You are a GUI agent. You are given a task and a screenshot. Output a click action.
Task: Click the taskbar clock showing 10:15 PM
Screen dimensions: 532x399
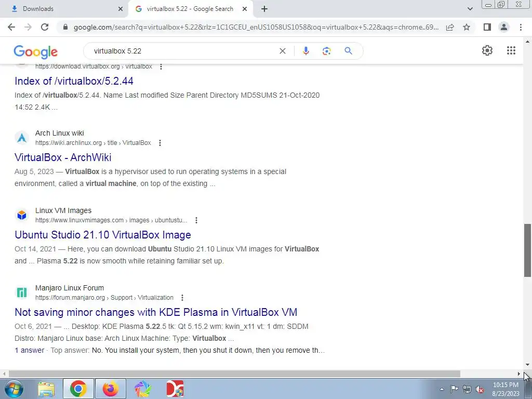point(506,389)
